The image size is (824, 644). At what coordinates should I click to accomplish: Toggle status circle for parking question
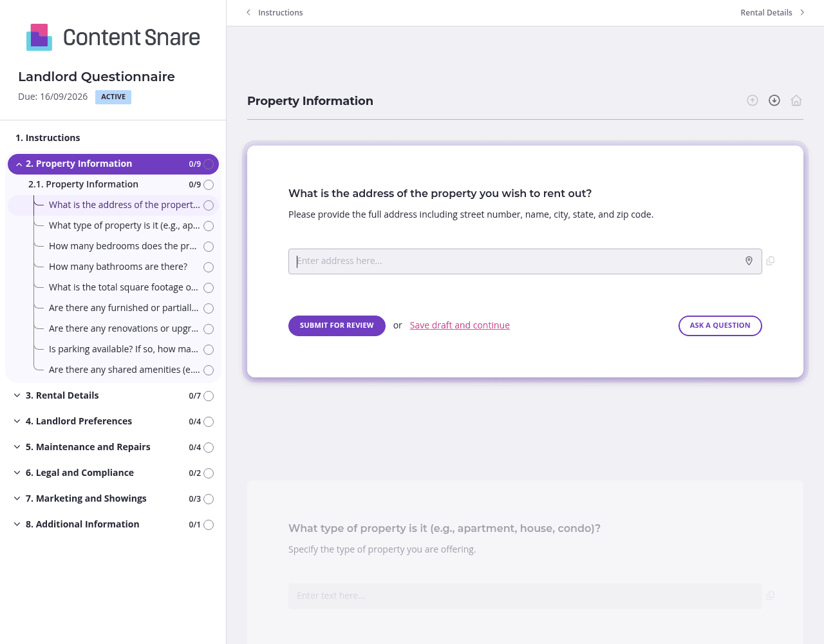pos(209,350)
